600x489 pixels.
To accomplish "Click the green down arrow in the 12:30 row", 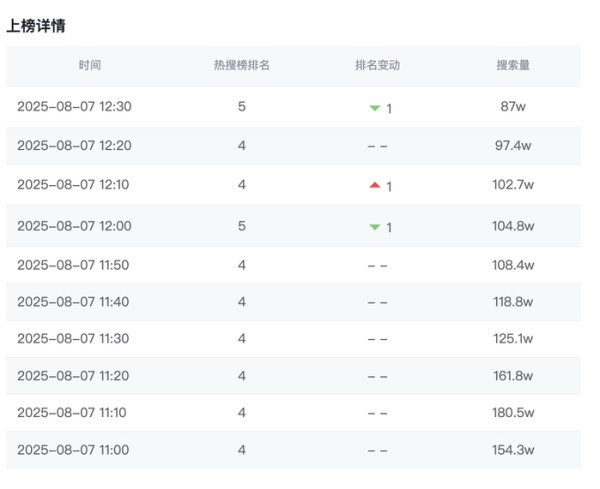I will pyautogui.click(x=375, y=108).
